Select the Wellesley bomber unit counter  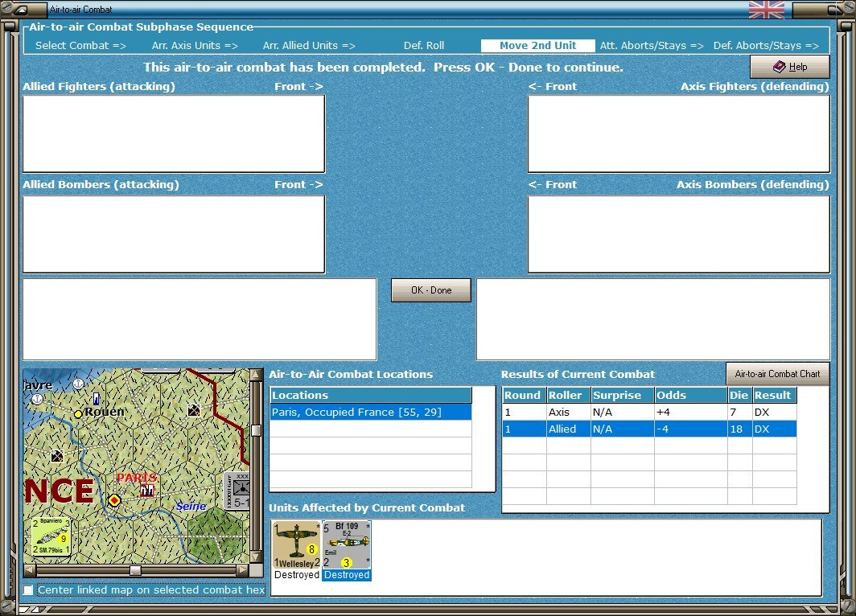[x=296, y=544]
